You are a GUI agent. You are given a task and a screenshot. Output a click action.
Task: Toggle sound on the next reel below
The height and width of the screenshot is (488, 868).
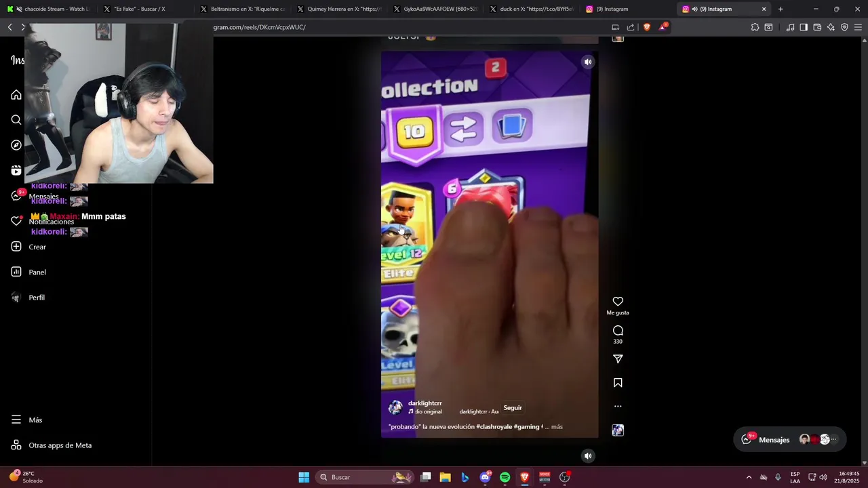pyautogui.click(x=588, y=456)
